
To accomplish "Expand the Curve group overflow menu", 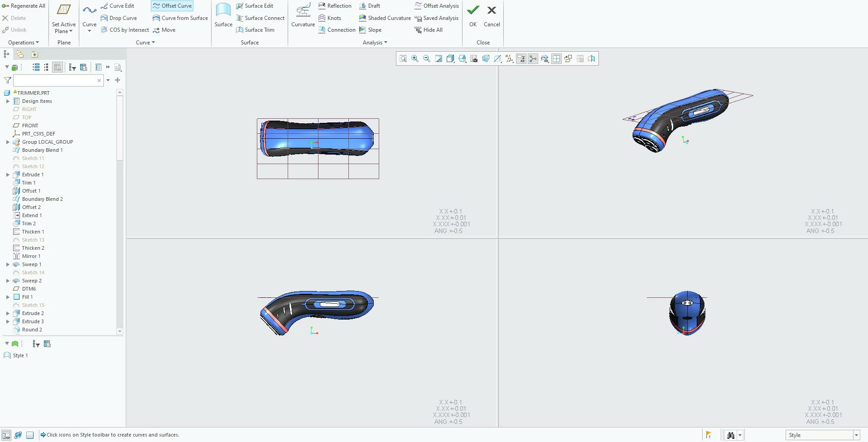I will (x=145, y=43).
